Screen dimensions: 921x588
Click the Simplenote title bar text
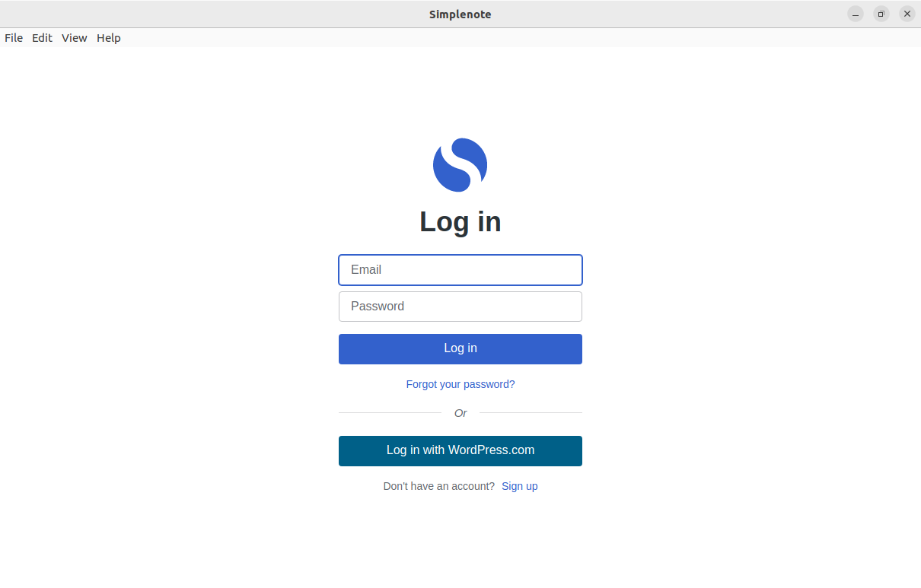(460, 14)
